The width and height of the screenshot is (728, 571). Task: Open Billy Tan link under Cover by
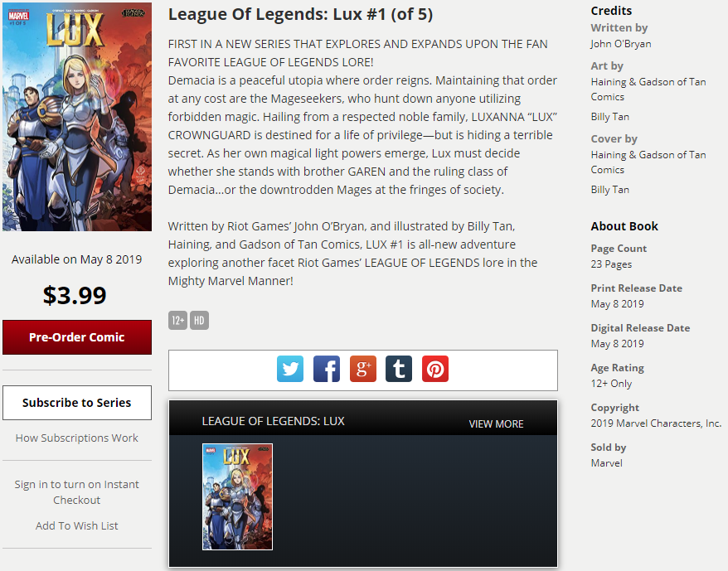[x=609, y=190]
